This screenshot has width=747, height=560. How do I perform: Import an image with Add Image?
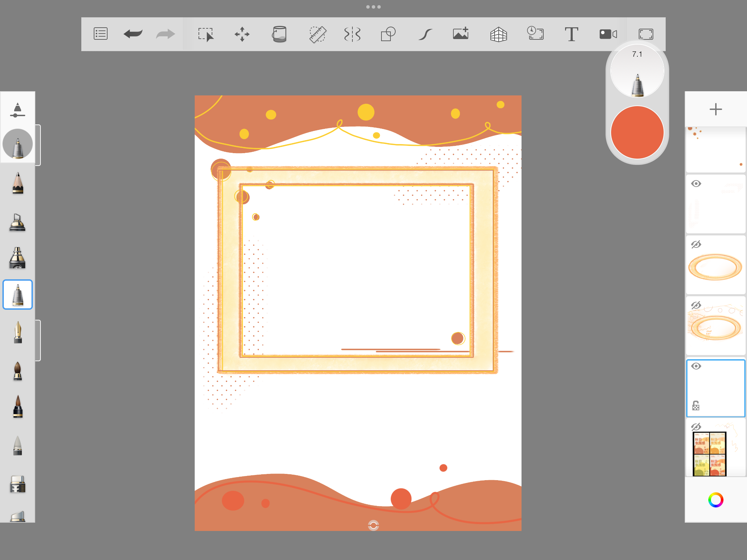click(x=461, y=34)
